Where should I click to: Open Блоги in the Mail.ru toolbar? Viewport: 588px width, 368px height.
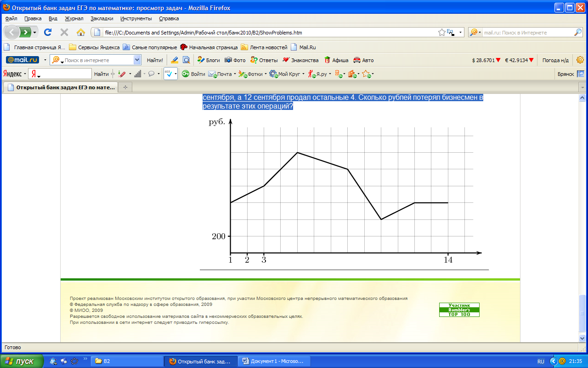pos(209,60)
